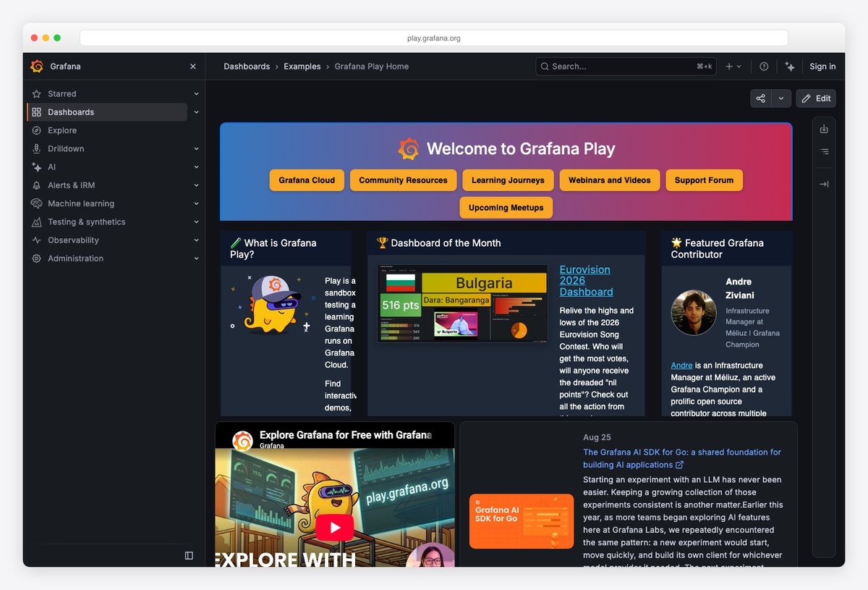Open Webinars and Videos button
The width and height of the screenshot is (868, 590).
pyautogui.click(x=610, y=180)
